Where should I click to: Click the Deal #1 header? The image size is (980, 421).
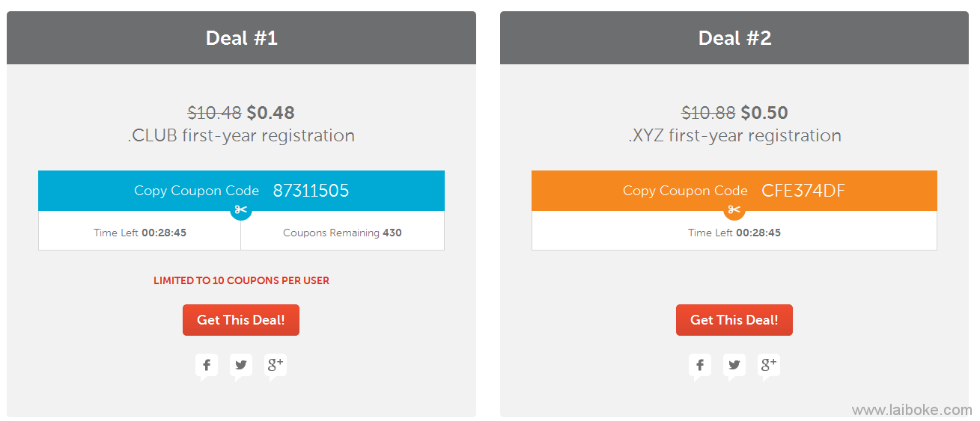[241, 38]
